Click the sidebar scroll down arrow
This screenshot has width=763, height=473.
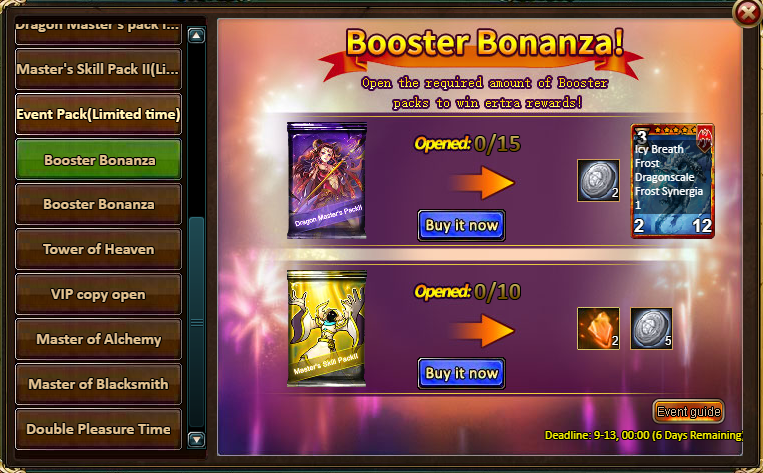tap(197, 439)
